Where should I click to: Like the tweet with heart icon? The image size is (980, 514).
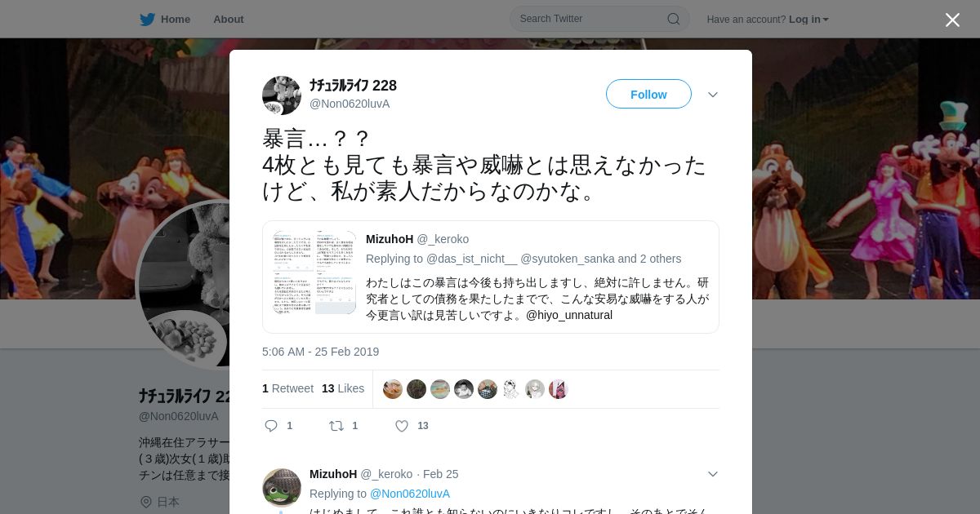click(402, 426)
